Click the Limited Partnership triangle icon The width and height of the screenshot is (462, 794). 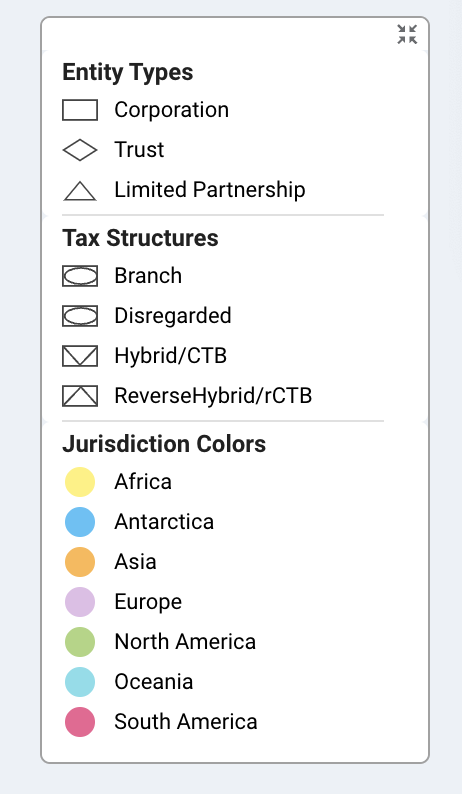pyautogui.click(x=80, y=191)
